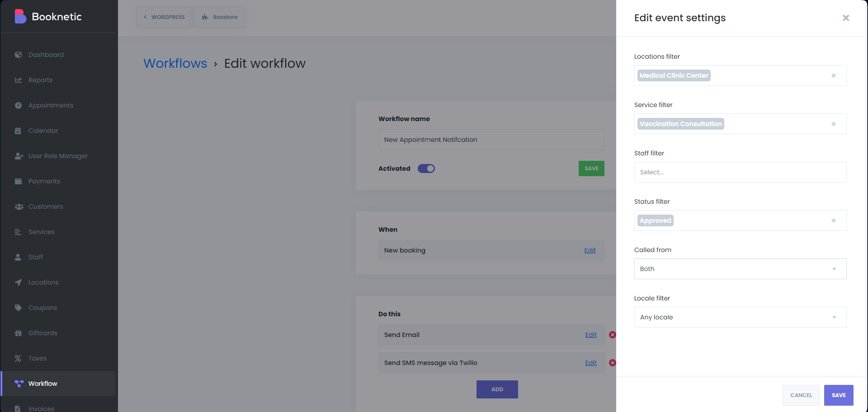Edit the New booking trigger
This screenshot has height=412, width=868.
[x=590, y=250]
